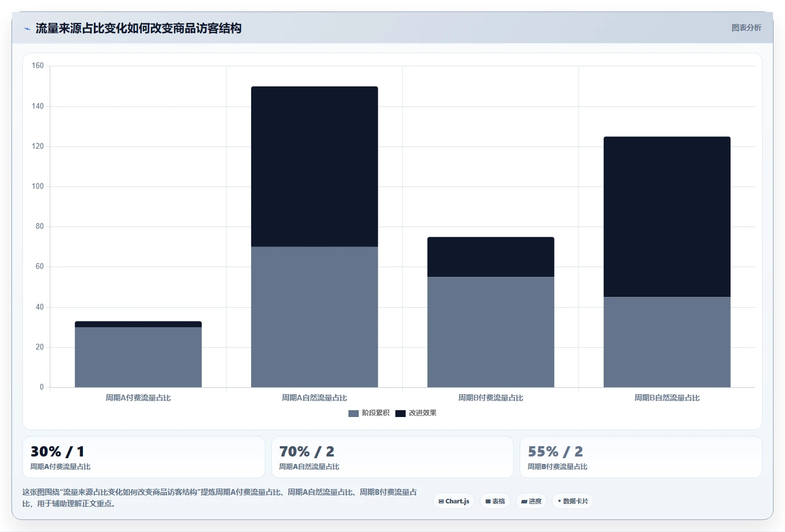Image resolution: width=785 pixels, height=532 pixels.
Task: Click the description paragraph starting with 这张图围绕
Action: [220, 498]
